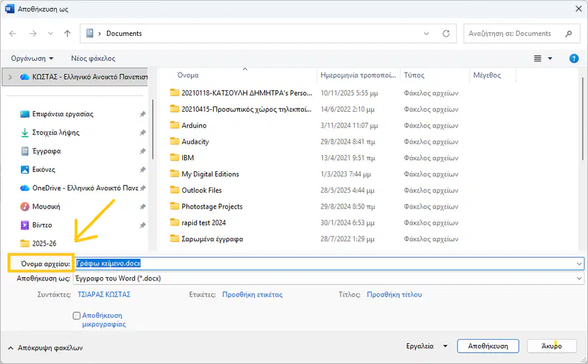The height and width of the screenshot is (364, 588).
Task: Change view layout icon
Action: pyautogui.click(x=538, y=59)
